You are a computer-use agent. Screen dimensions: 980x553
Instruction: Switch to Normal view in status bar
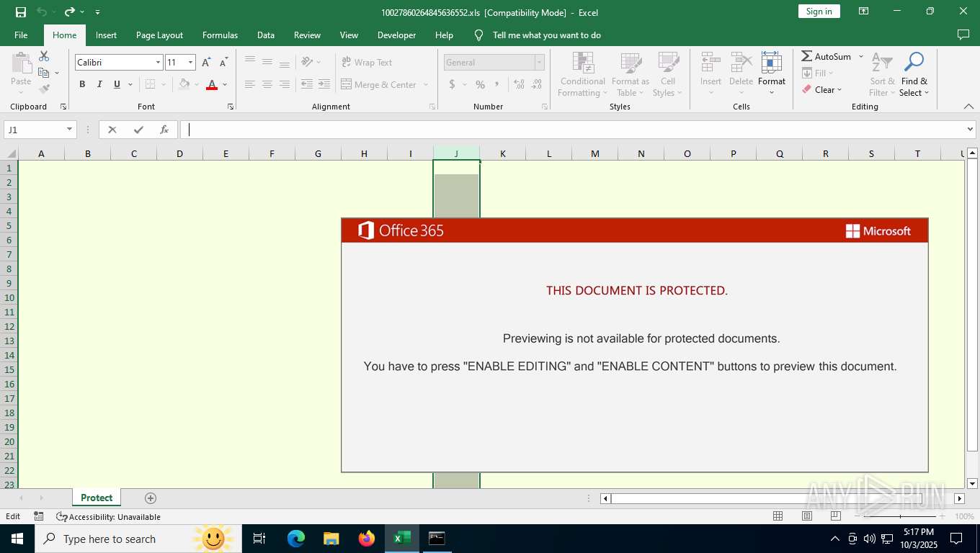pyautogui.click(x=778, y=516)
